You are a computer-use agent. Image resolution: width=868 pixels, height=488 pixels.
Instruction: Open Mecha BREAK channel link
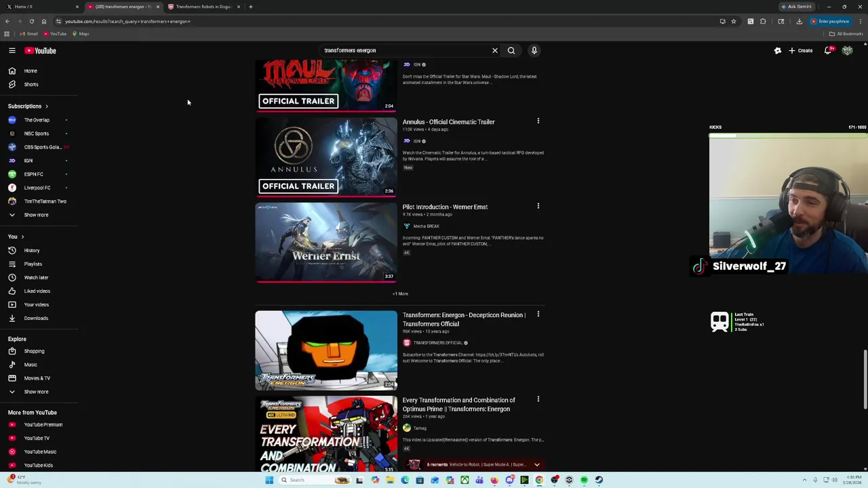(426, 226)
